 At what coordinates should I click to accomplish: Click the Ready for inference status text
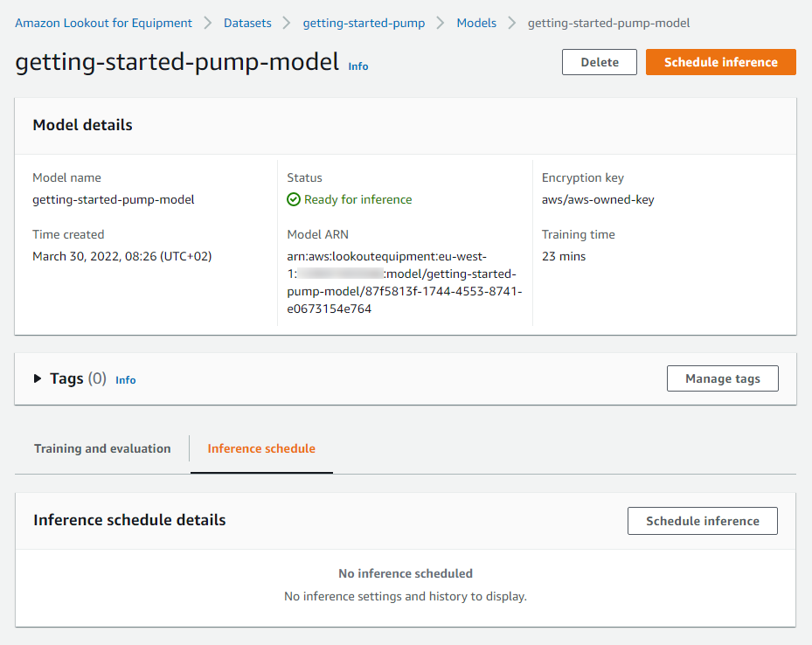pyautogui.click(x=358, y=199)
